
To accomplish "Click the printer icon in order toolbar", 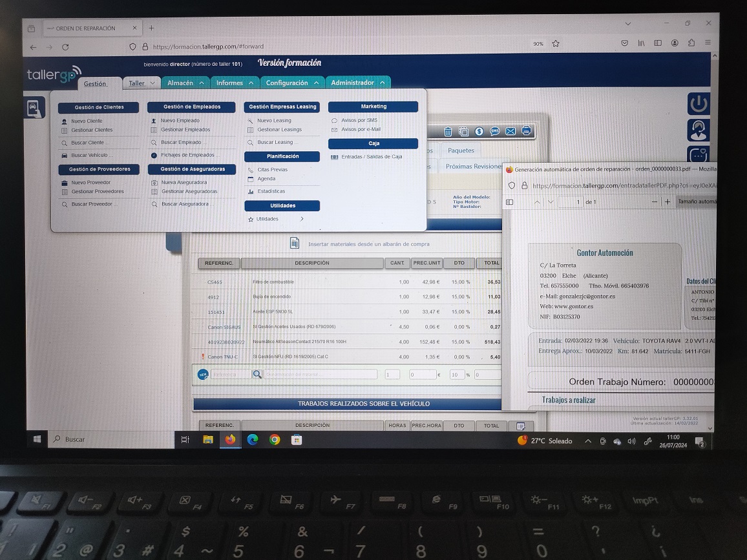I will 526,131.
